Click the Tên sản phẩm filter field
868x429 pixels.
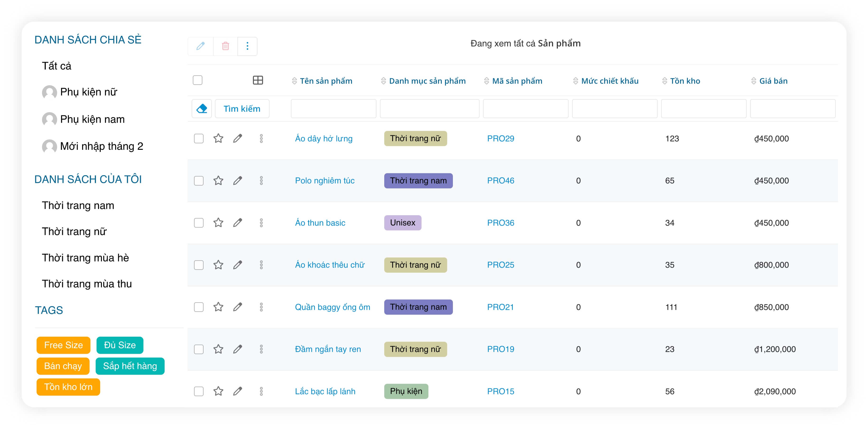[x=333, y=108]
